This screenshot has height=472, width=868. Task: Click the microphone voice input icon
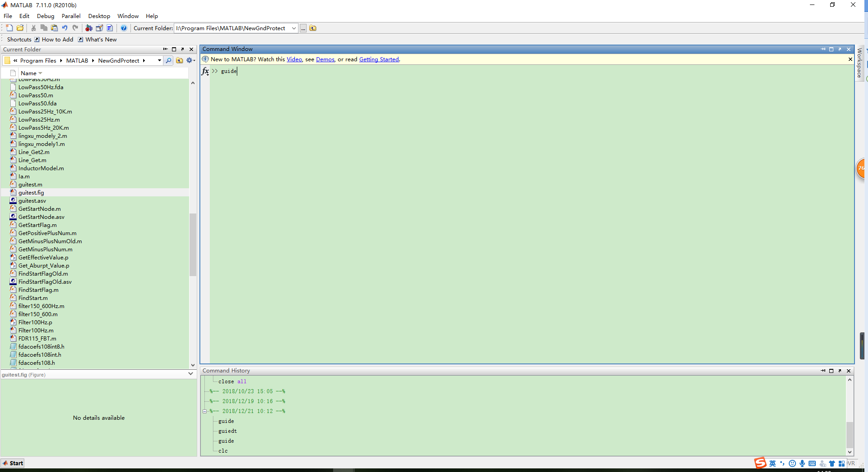pyautogui.click(x=802, y=463)
